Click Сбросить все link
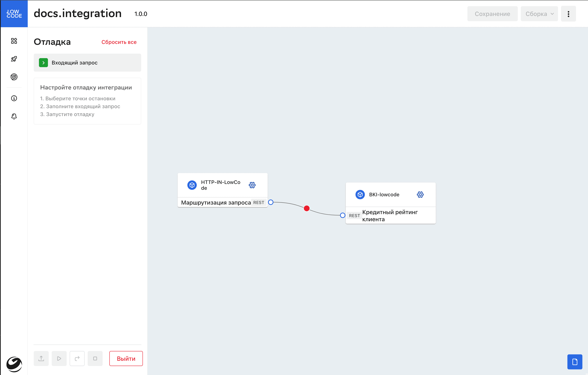Image resolution: width=588 pixels, height=375 pixels. click(119, 42)
